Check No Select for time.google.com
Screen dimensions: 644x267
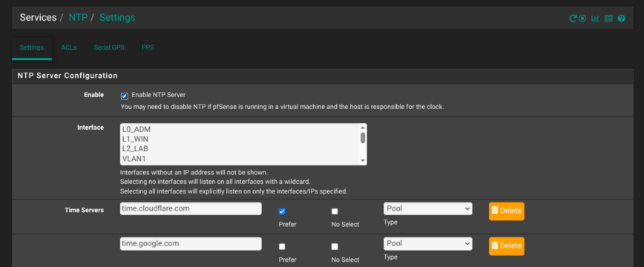point(335,246)
